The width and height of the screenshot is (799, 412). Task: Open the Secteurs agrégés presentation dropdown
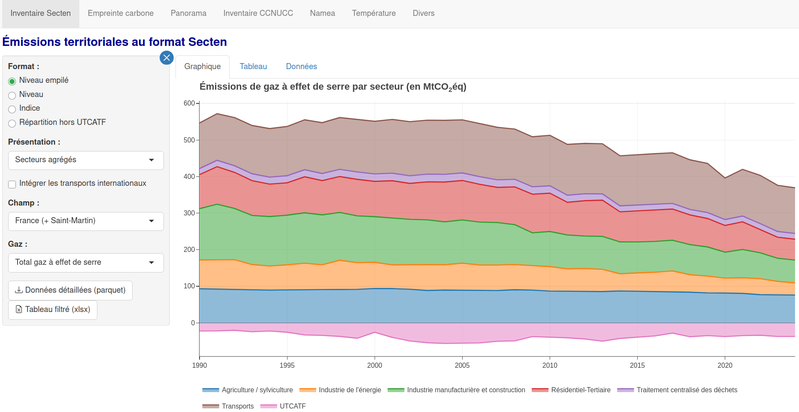pos(85,160)
